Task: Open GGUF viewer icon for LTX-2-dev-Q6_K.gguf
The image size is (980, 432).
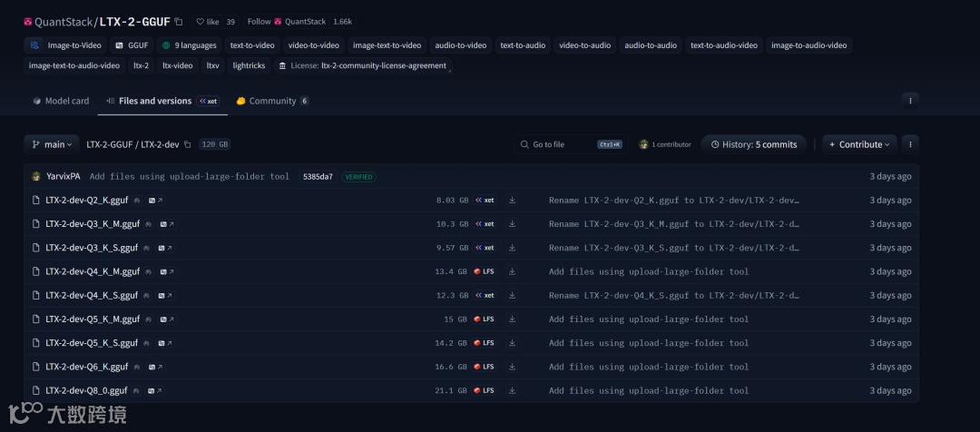Action: (x=155, y=367)
